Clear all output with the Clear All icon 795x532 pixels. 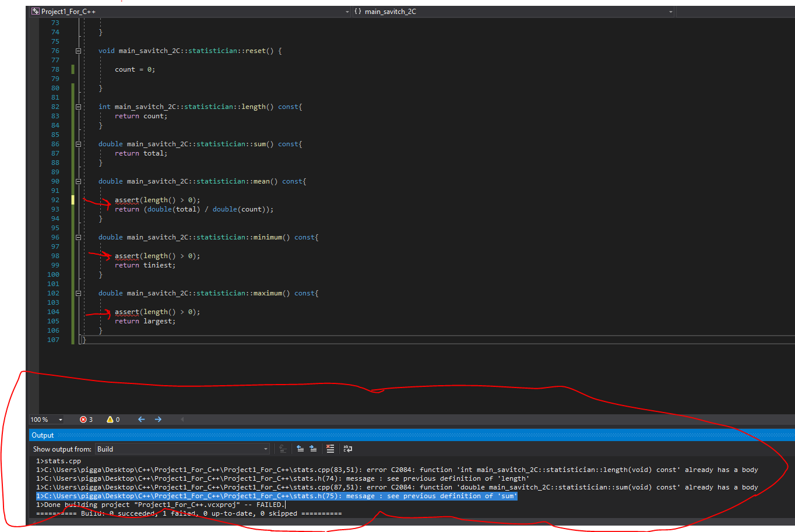(330, 449)
